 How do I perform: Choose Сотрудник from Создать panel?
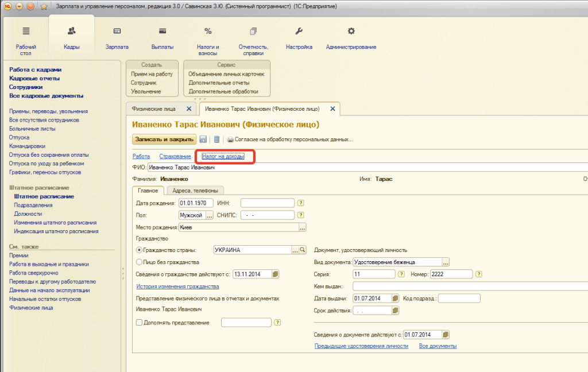pyautogui.click(x=144, y=83)
